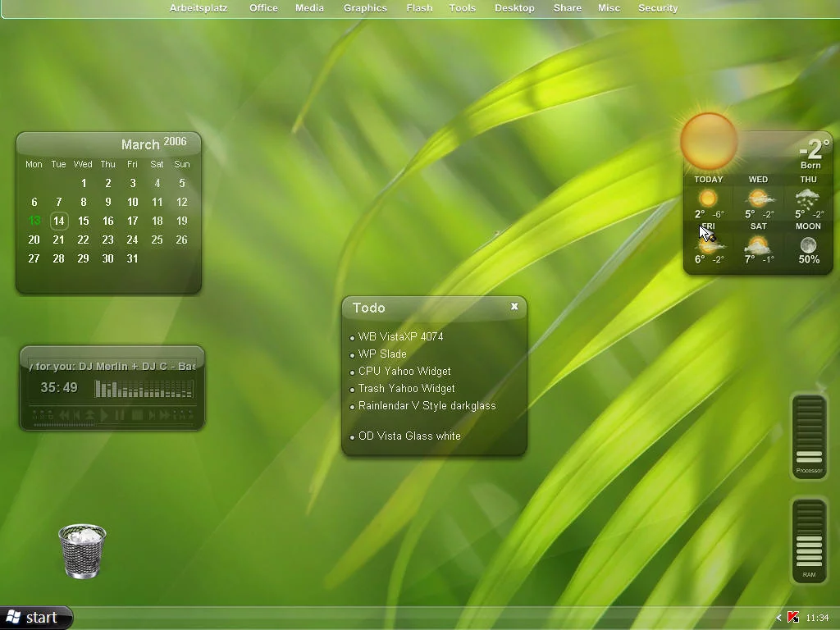840x630 pixels.
Task: Select March 14 in the calendar
Action: point(58,221)
